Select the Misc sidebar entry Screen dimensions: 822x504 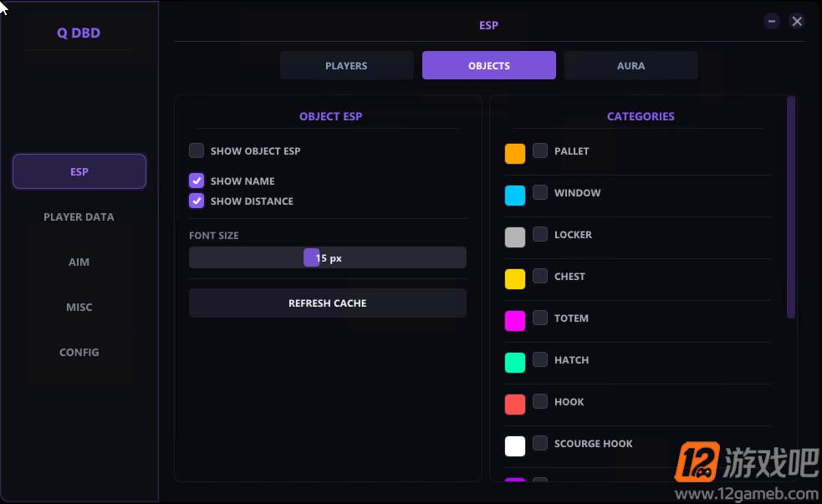click(79, 307)
